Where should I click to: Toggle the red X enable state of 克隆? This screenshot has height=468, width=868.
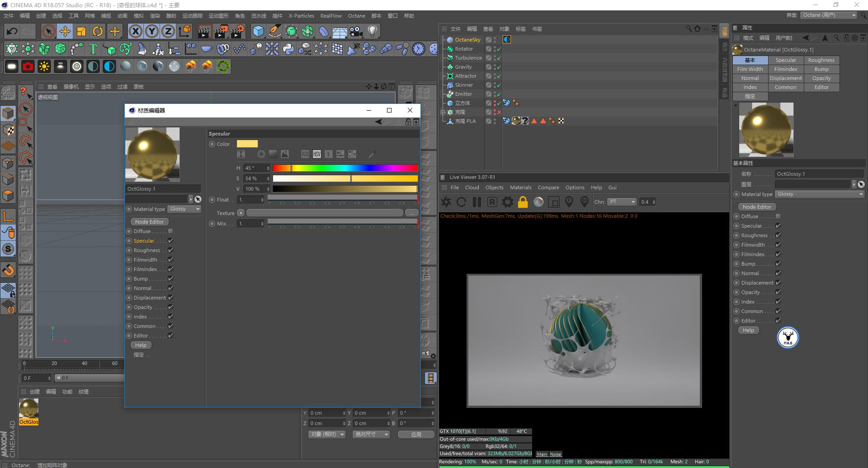499,112
